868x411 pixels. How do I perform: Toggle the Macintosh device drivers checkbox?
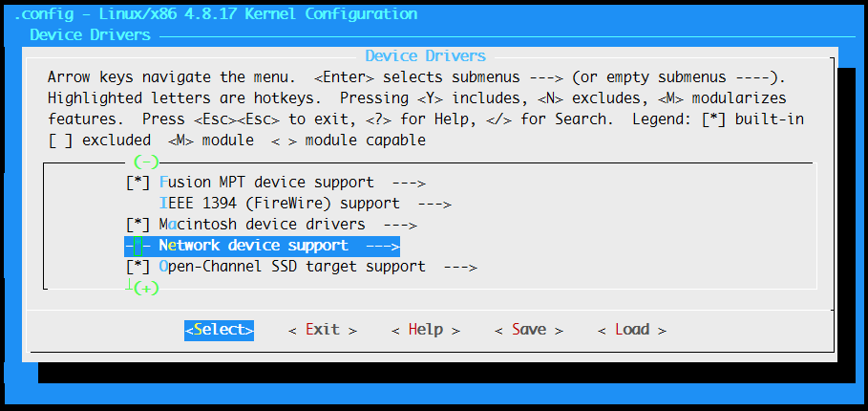[138, 225]
